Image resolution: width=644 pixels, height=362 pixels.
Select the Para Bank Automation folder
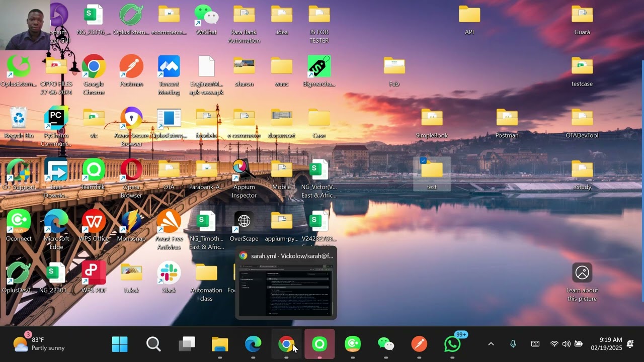point(244,24)
